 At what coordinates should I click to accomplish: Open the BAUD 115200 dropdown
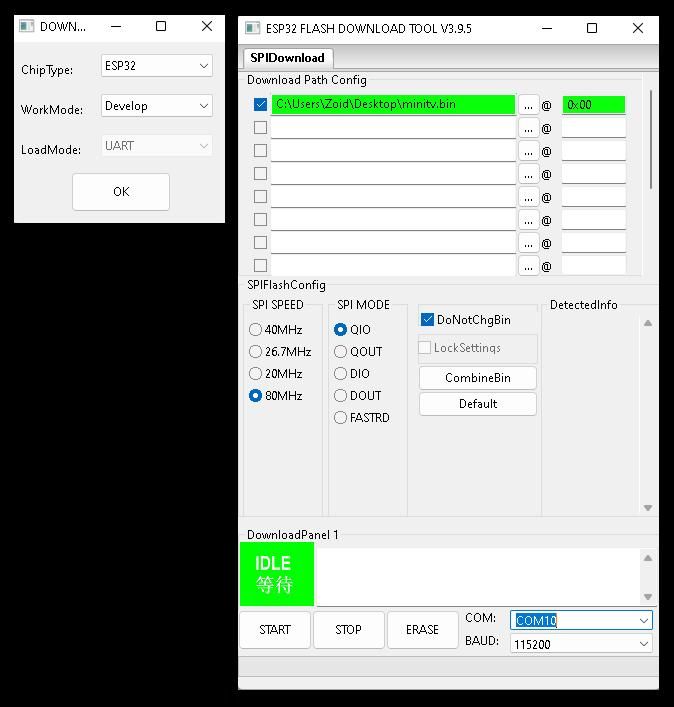point(582,644)
